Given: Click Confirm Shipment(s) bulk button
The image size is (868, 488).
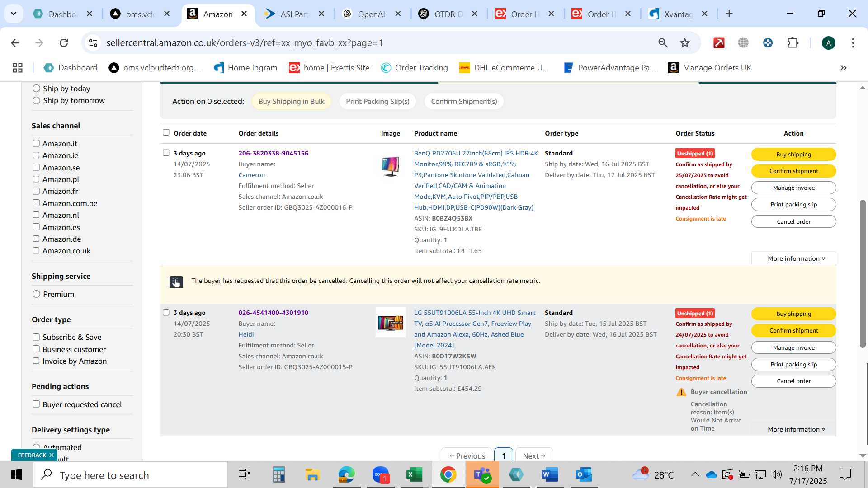Looking at the screenshot, I should click(x=464, y=101).
